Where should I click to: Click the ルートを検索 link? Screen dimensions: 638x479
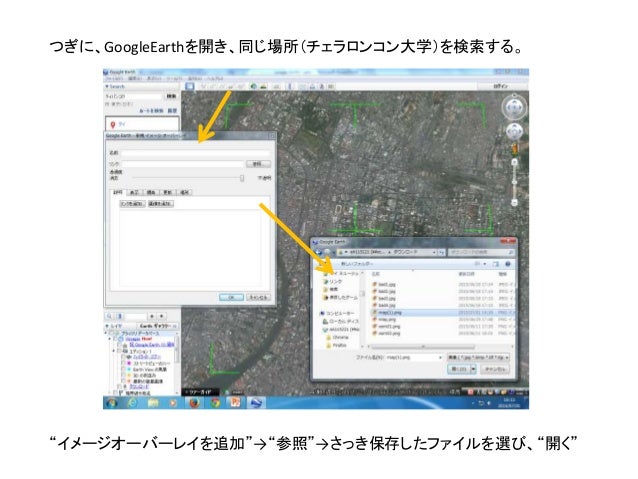coord(151,111)
